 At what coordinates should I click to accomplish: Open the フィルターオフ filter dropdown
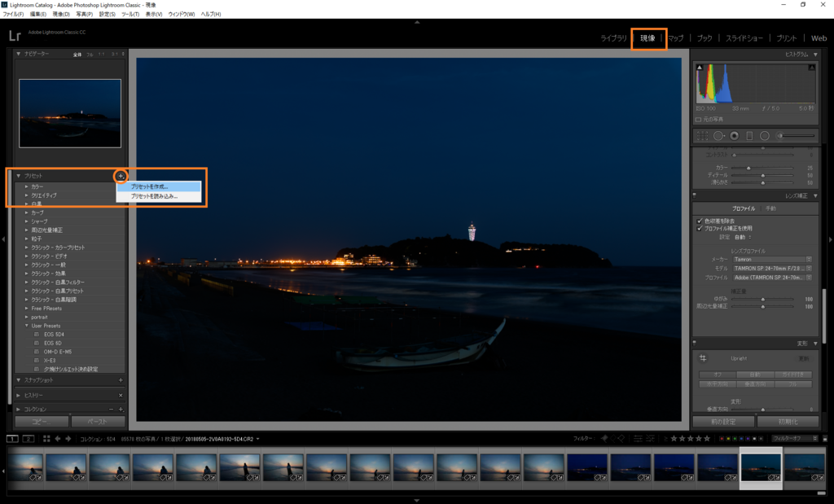coord(794,439)
